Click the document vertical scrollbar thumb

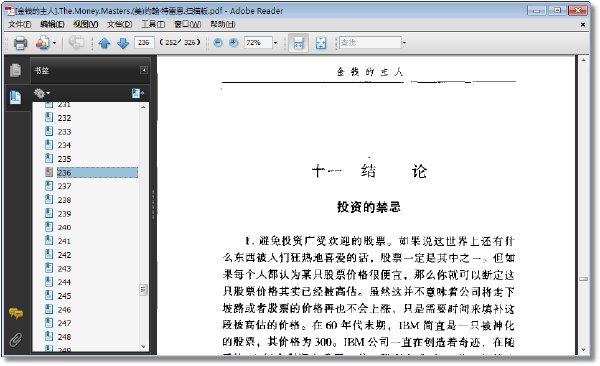583,279
